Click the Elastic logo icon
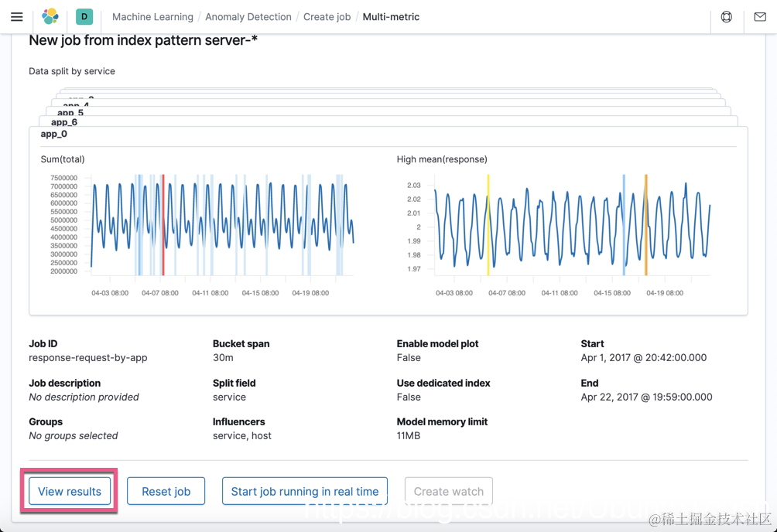Image resolution: width=777 pixels, height=532 pixels. (50, 17)
